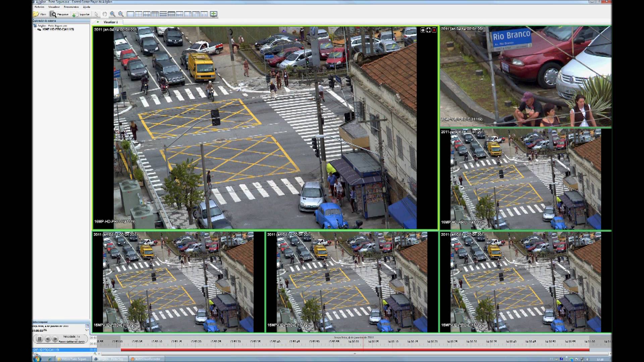
Task: Open the calendar date picker icon
Action: tap(87, 326)
